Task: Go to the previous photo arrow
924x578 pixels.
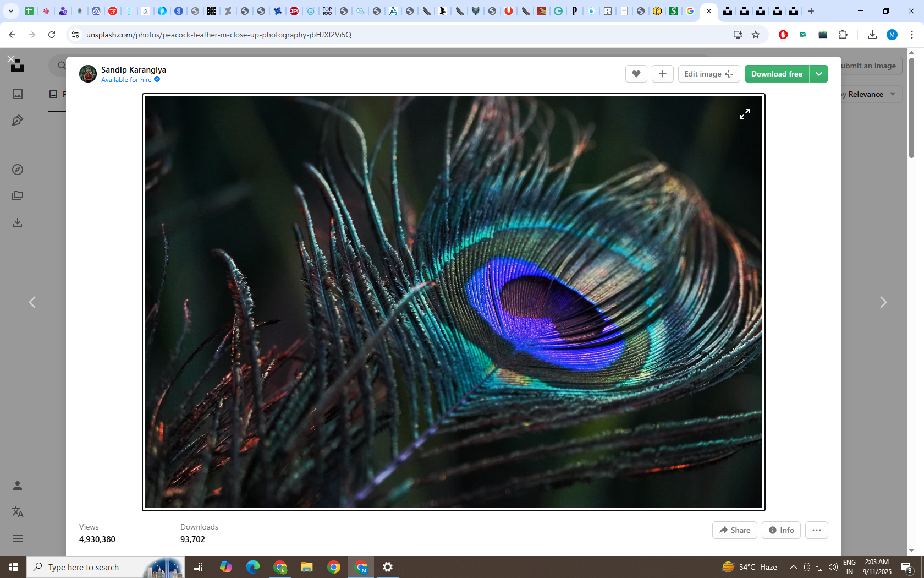Action: point(32,302)
